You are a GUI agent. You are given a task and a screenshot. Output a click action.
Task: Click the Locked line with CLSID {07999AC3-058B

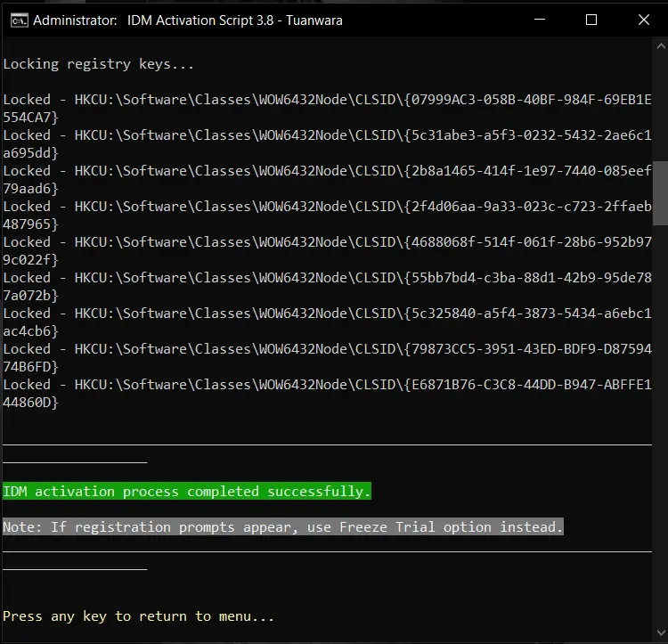(x=327, y=100)
